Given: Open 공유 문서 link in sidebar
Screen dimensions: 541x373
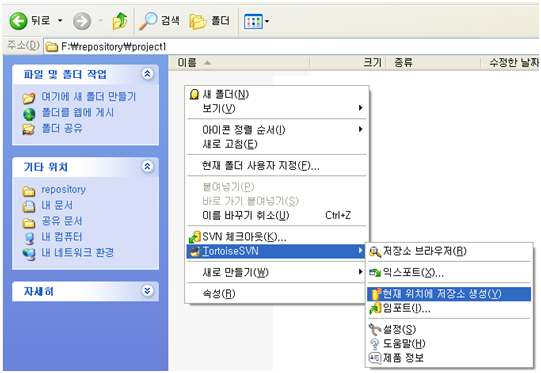Looking at the screenshot, I should 62,221.
